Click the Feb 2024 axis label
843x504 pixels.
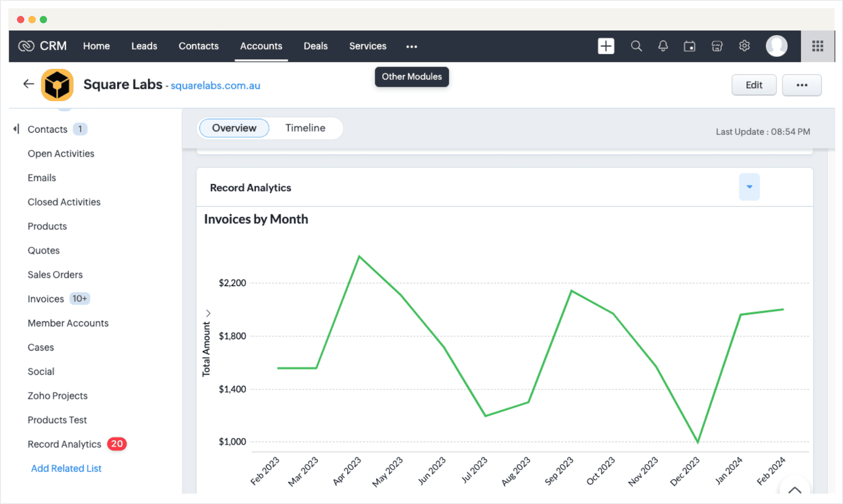pos(771,471)
